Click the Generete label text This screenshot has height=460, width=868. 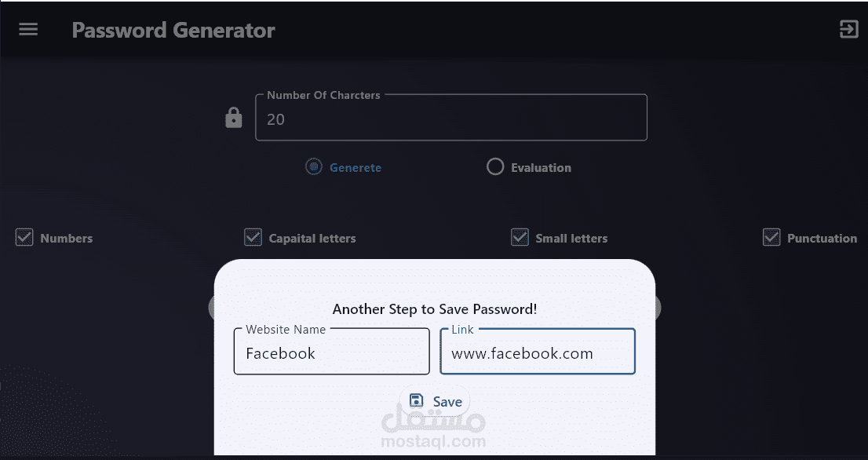(356, 168)
